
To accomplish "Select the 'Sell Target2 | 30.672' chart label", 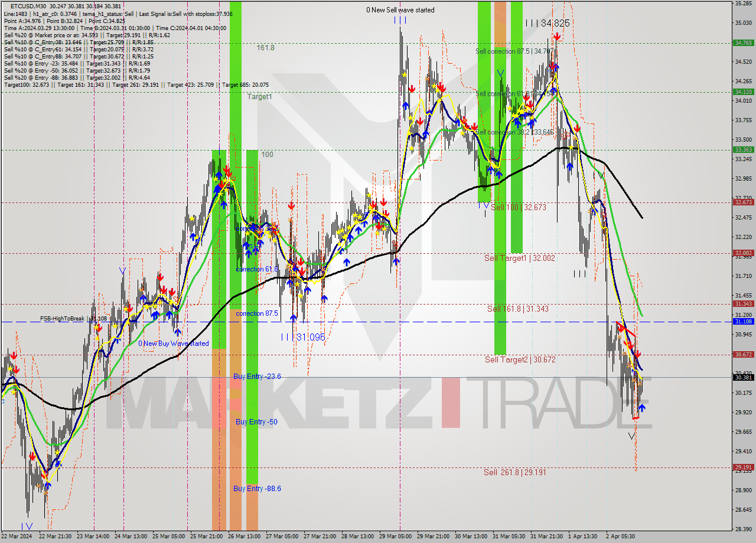I will coord(520,359).
